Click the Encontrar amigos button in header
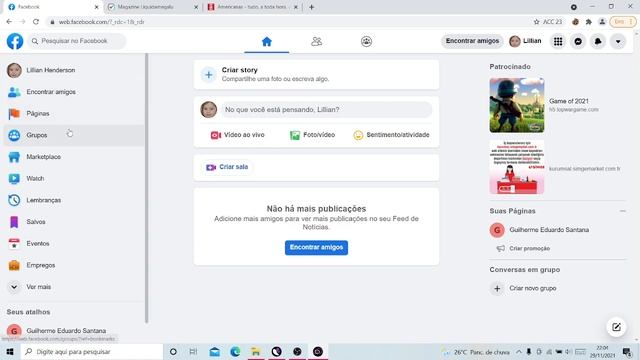This screenshot has width=640, height=360. (472, 41)
